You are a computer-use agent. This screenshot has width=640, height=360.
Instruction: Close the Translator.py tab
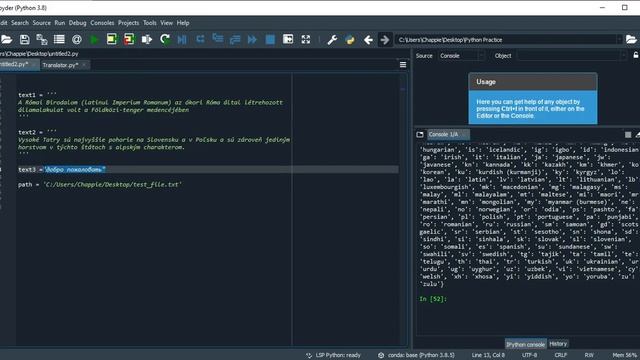point(84,65)
